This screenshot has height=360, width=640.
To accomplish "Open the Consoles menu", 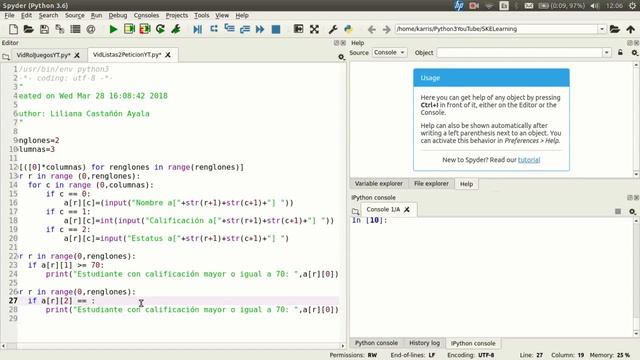I will coord(146,15).
